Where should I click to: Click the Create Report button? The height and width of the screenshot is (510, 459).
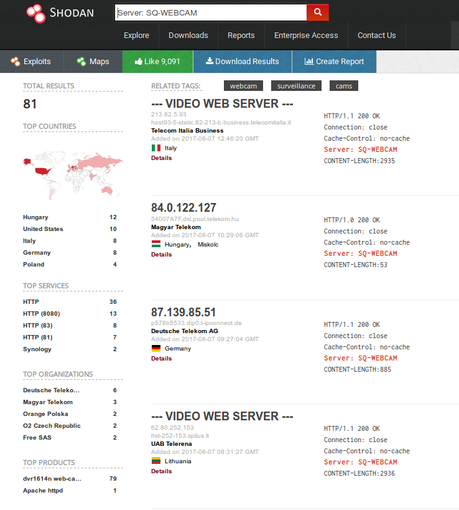click(334, 61)
